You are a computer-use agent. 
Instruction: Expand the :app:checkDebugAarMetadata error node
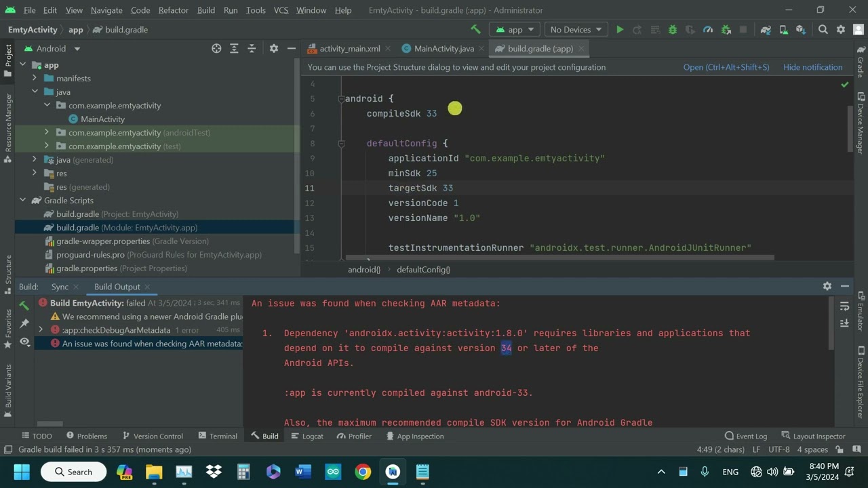pyautogui.click(x=41, y=330)
